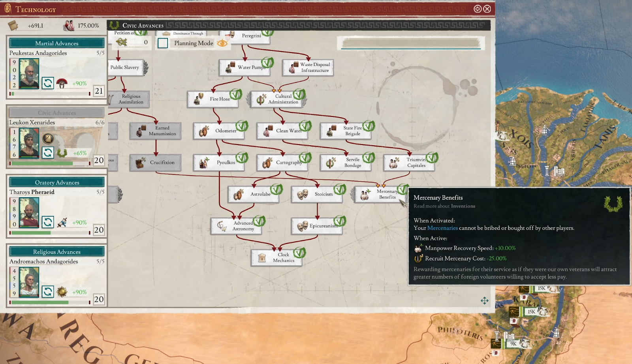
Task: Open Peukestas Andagorides' portrait
Action: 29,73
